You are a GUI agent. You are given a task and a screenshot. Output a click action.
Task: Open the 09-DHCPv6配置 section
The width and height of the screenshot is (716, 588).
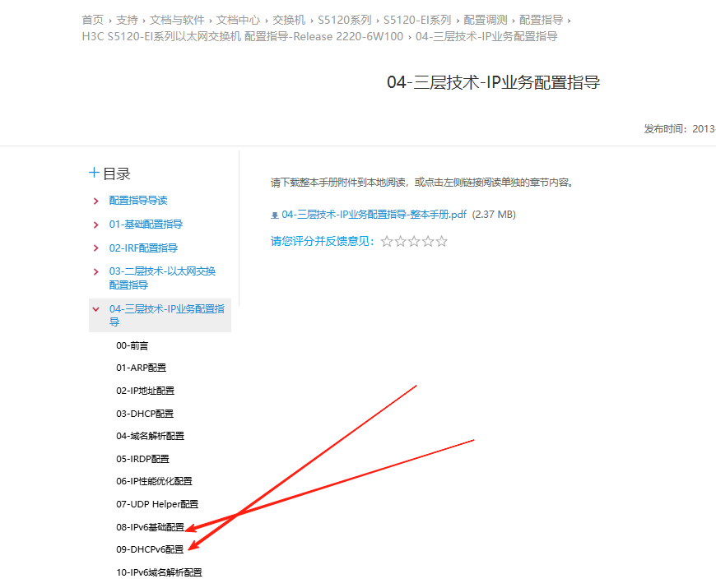[x=150, y=549]
